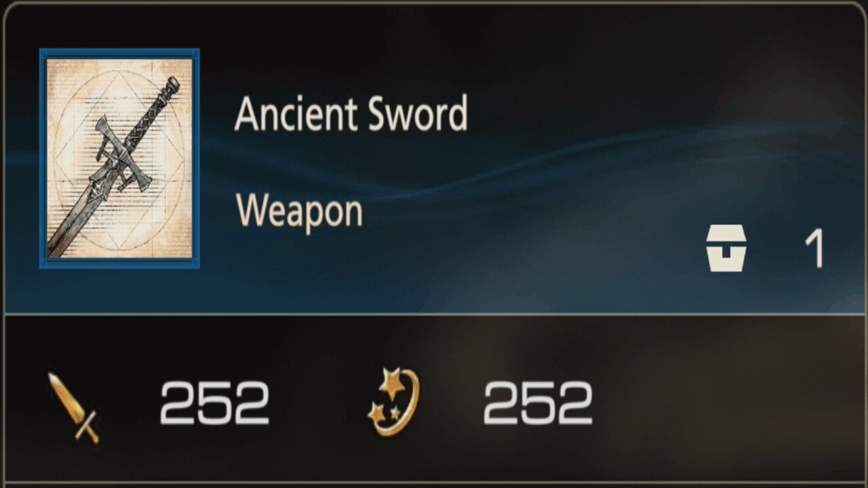
Task: Select the Ancient Sword item name
Action: click(x=351, y=114)
